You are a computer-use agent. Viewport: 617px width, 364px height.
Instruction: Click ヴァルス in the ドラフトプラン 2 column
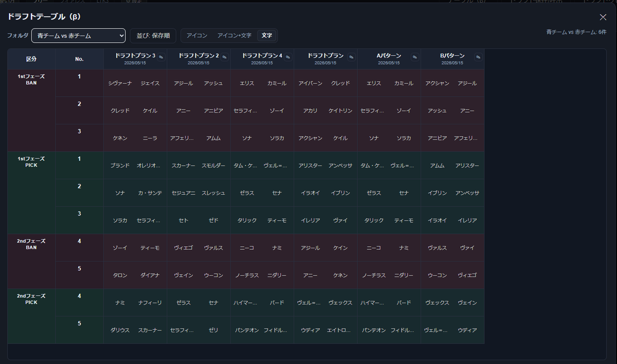point(213,248)
